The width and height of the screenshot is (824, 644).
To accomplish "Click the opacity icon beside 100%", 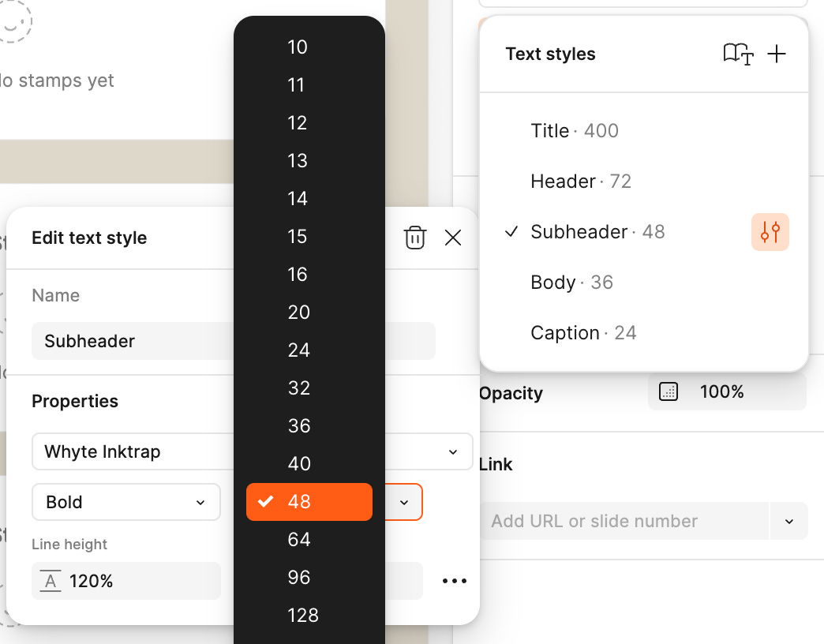I will click(x=668, y=392).
